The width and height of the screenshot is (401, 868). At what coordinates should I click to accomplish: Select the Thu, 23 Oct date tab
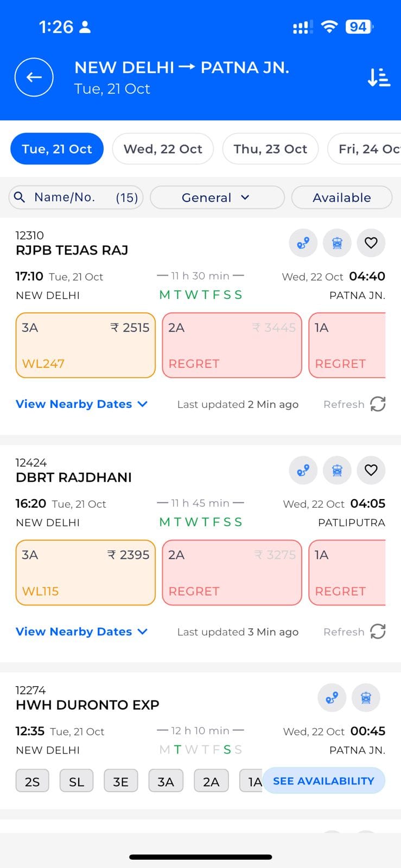point(270,149)
